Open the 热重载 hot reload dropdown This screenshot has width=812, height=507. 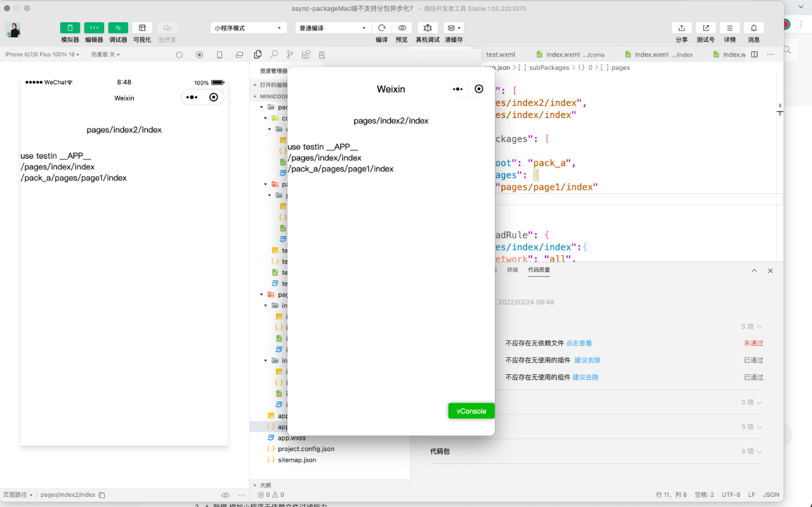tap(105, 55)
